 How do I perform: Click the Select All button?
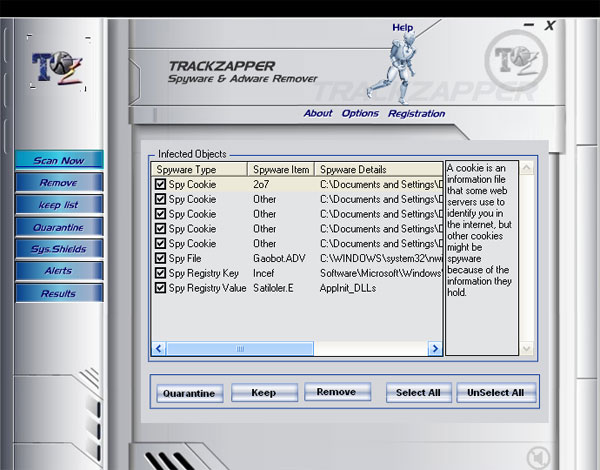[419, 393]
